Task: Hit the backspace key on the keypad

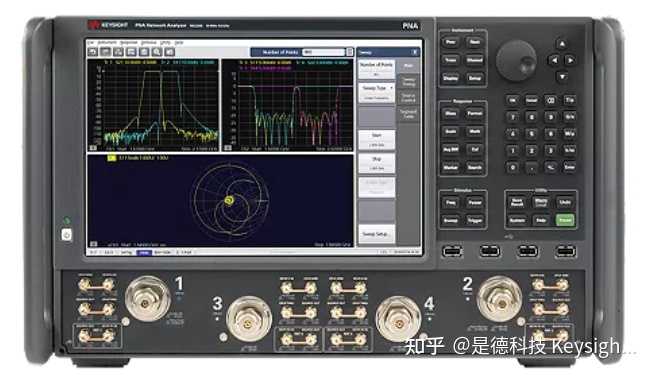Action: coord(551,100)
